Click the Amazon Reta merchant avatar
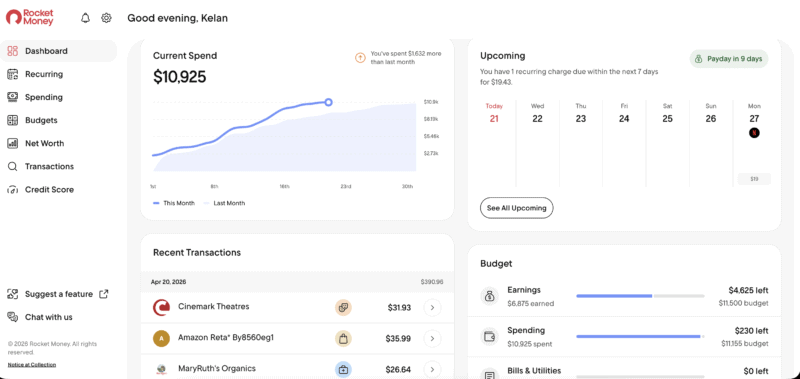The width and height of the screenshot is (800, 379). (161, 338)
